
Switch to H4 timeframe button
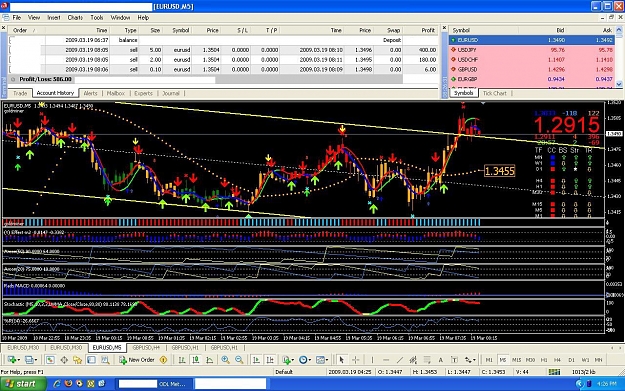click(x=557, y=360)
